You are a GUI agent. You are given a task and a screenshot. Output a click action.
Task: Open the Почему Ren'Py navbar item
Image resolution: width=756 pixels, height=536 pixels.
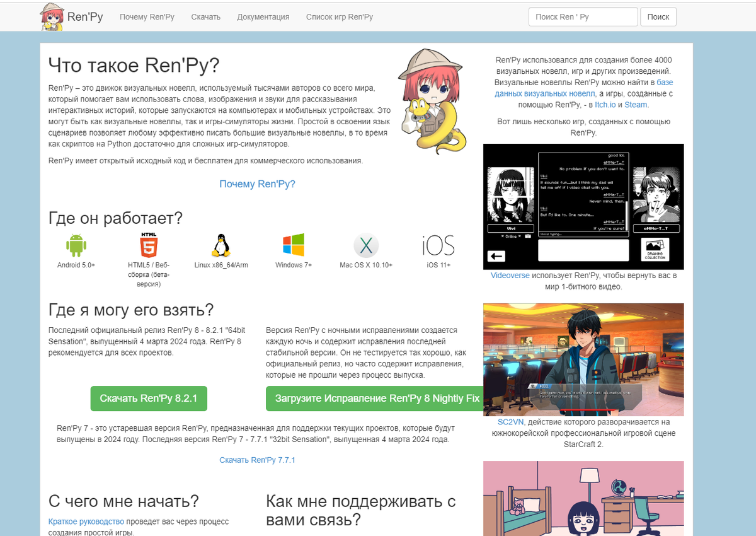pos(147,17)
